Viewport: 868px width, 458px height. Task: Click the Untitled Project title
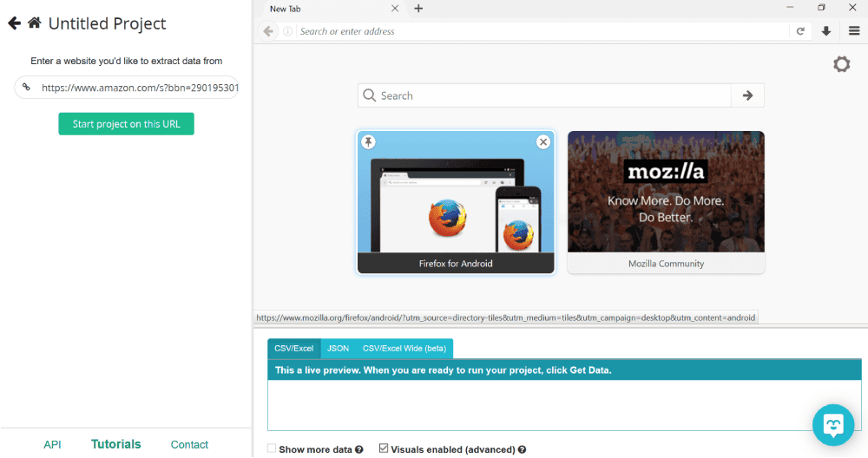tap(107, 23)
